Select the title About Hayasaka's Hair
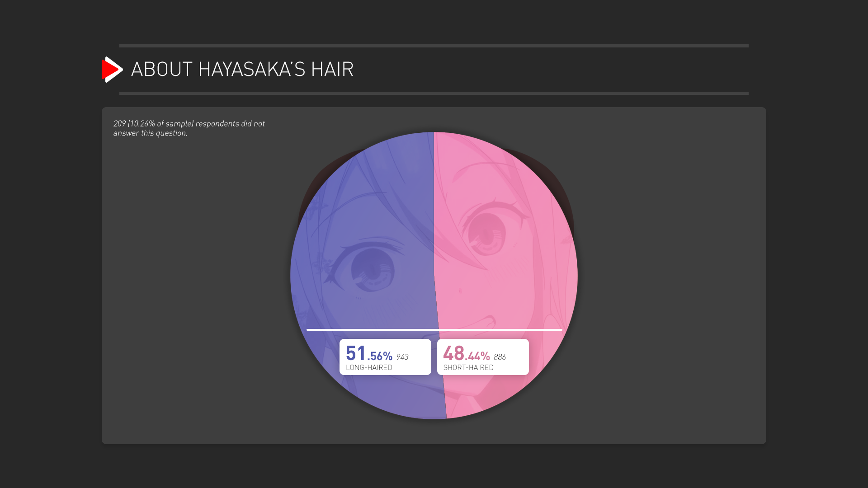The width and height of the screenshot is (868, 488). coord(242,70)
